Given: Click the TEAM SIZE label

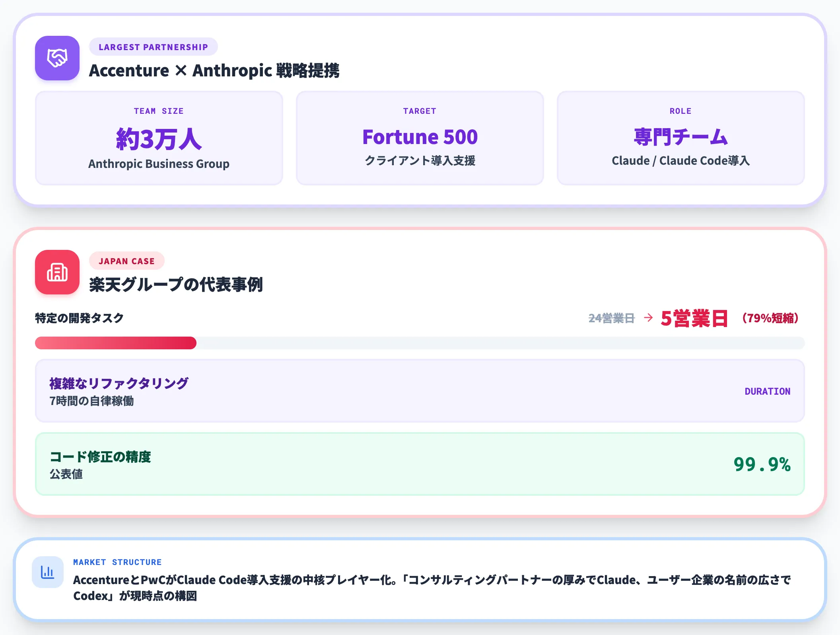Looking at the screenshot, I should tap(159, 111).
